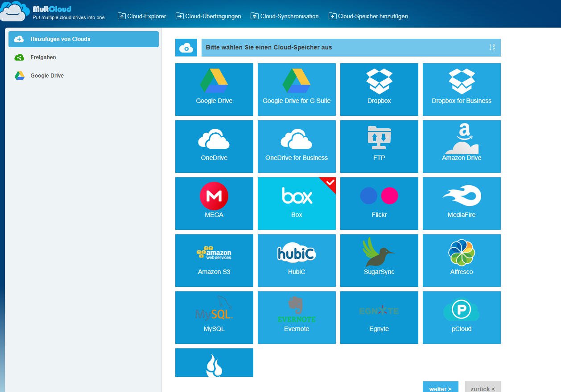The image size is (561, 392).
Task: Select Hinzufügen von Clouds in sidebar
Action: pyautogui.click(x=83, y=39)
